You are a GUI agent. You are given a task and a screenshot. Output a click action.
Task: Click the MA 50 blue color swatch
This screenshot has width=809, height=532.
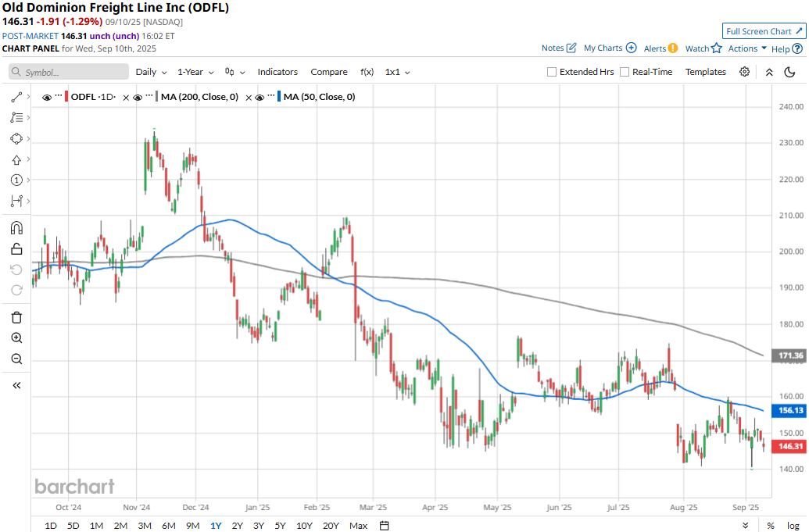(279, 97)
